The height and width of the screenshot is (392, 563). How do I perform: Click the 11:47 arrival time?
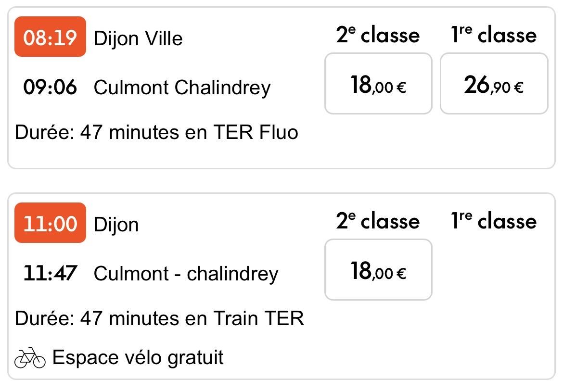tap(50, 274)
